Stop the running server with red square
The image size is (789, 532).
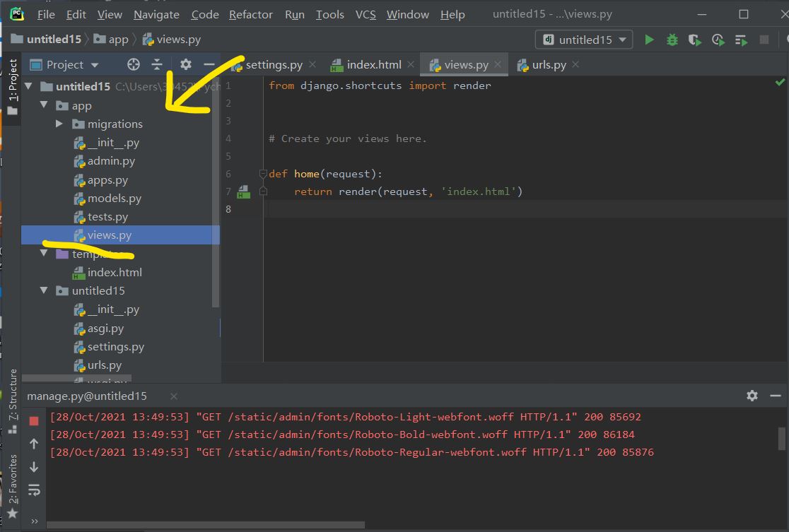pos(33,421)
